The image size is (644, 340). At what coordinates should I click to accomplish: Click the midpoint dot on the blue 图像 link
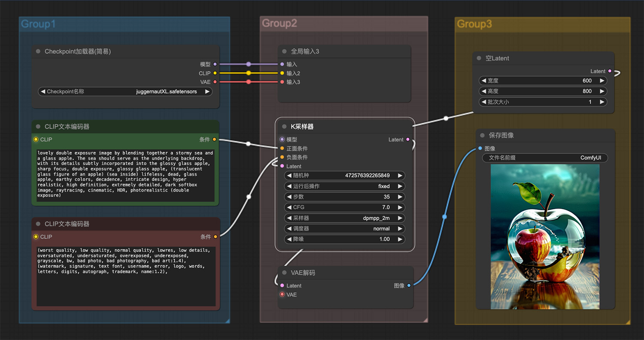click(444, 217)
